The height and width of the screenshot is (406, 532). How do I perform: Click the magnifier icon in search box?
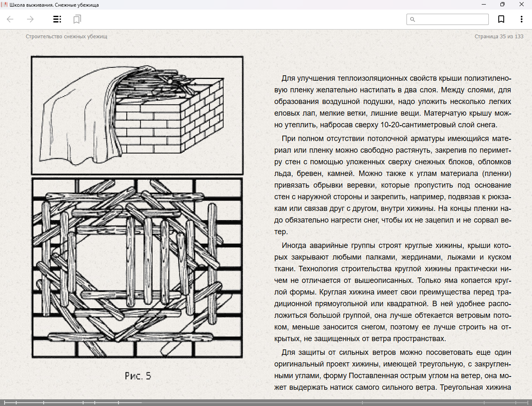click(x=412, y=20)
